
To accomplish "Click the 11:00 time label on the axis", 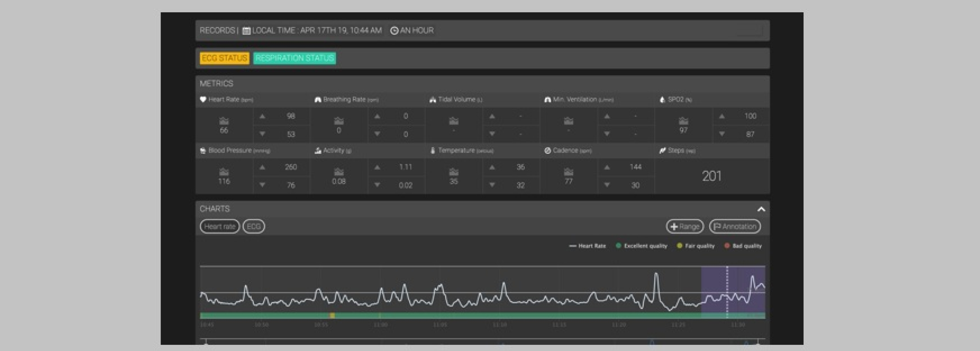I will [x=381, y=325].
